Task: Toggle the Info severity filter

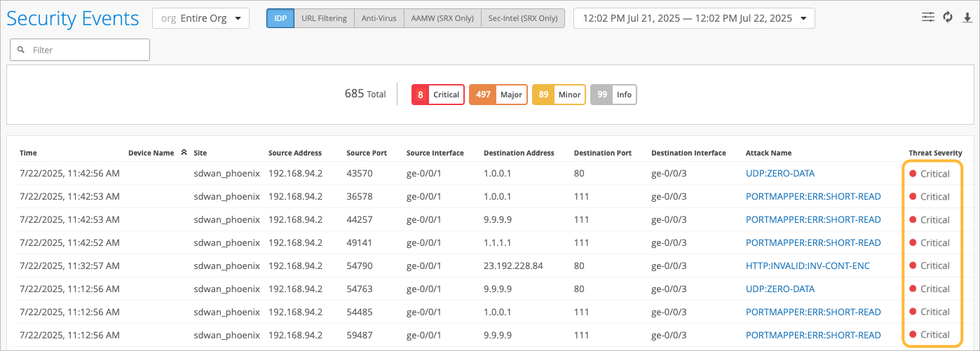Action: click(613, 95)
